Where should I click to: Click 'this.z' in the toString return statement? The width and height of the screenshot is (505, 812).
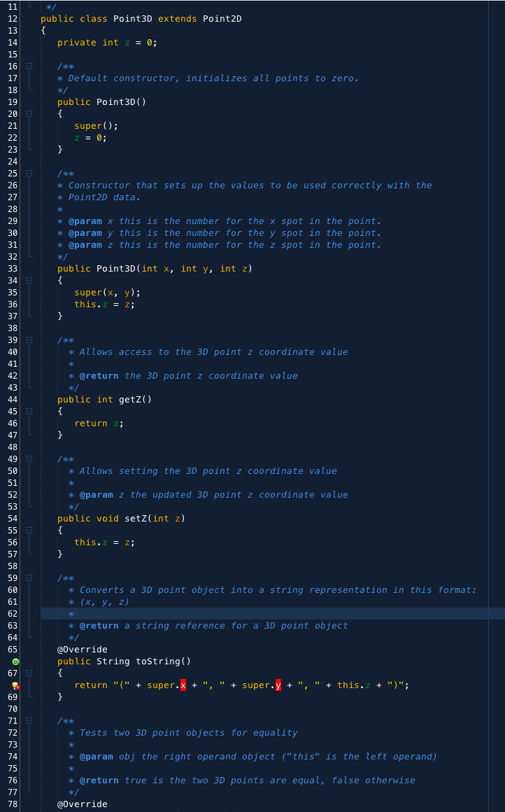(x=354, y=685)
